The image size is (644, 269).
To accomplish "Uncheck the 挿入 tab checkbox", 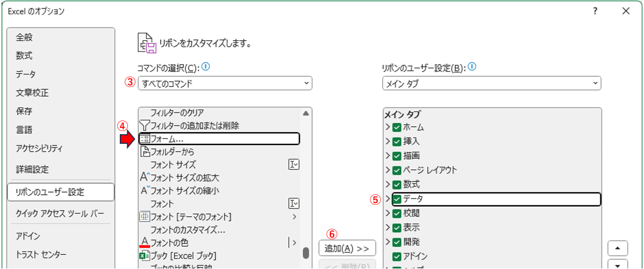I will tap(396, 142).
